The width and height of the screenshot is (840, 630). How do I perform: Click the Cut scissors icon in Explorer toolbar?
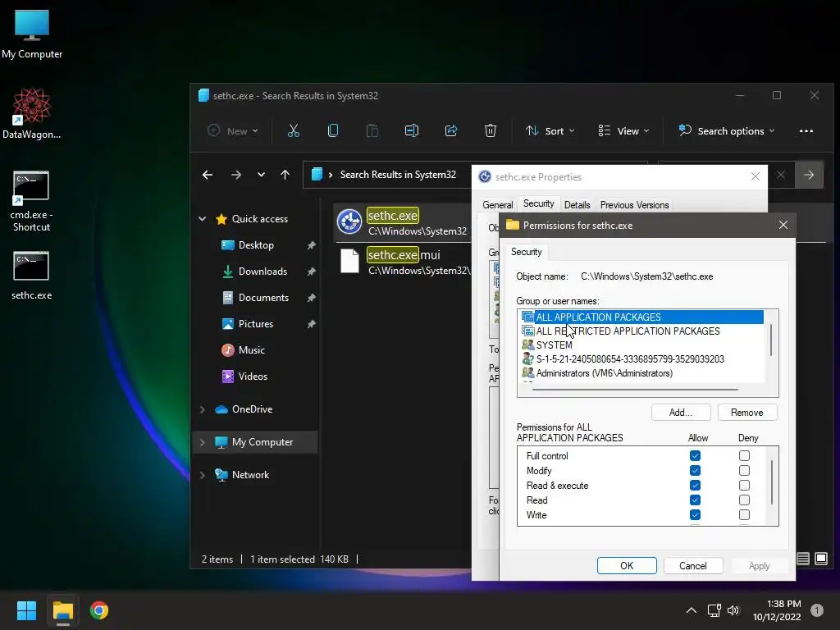[294, 130]
